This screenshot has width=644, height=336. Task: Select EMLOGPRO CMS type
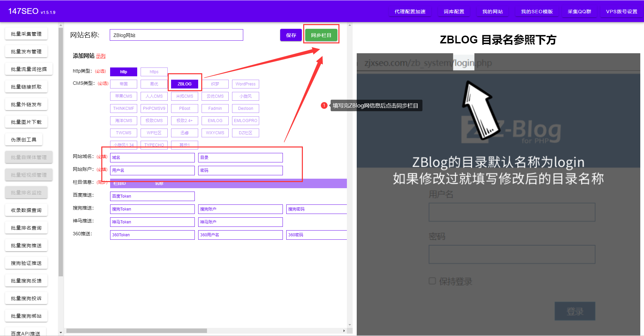click(x=246, y=121)
